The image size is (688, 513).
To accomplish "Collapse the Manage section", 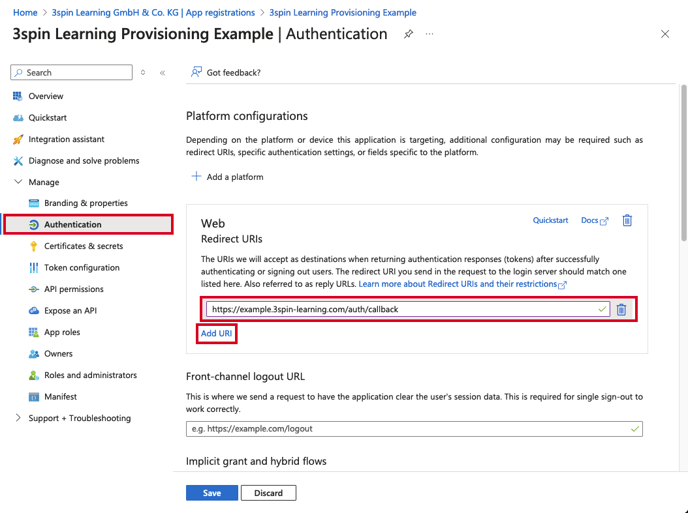I will pyautogui.click(x=18, y=182).
